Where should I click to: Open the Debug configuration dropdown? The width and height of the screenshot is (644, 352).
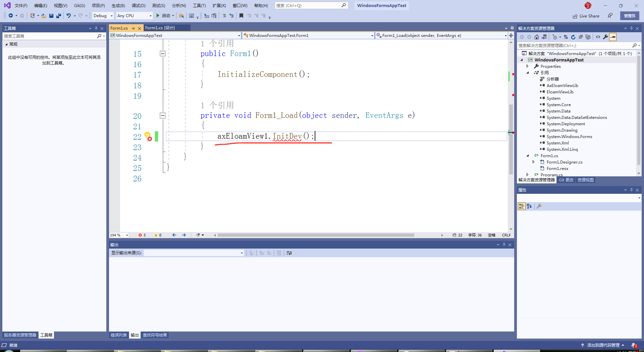coord(103,15)
